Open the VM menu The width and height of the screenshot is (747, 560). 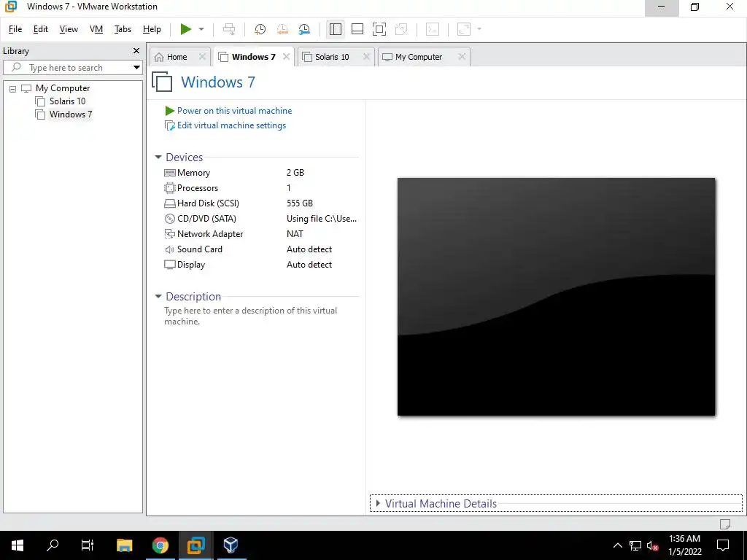[96, 29]
